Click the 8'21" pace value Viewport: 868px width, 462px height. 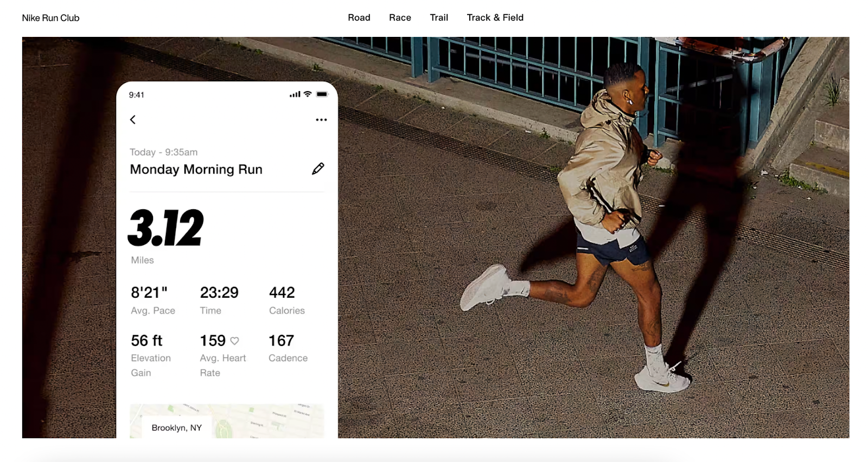[149, 292]
